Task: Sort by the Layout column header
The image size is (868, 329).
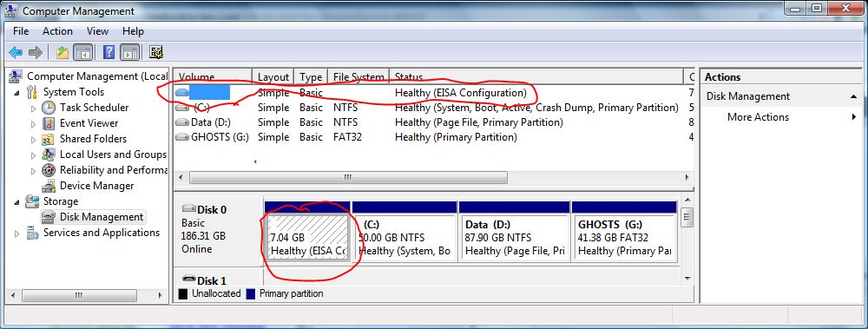Action: point(273,77)
